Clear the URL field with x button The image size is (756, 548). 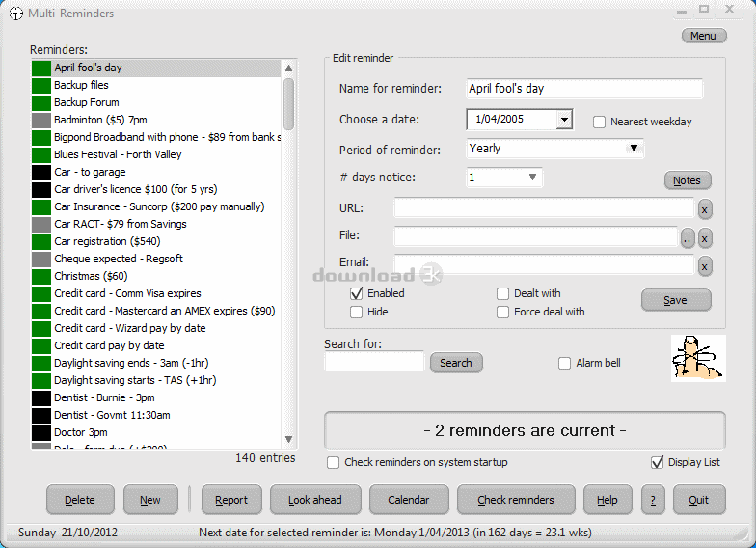pyautogui.click(x=704, y=210)
